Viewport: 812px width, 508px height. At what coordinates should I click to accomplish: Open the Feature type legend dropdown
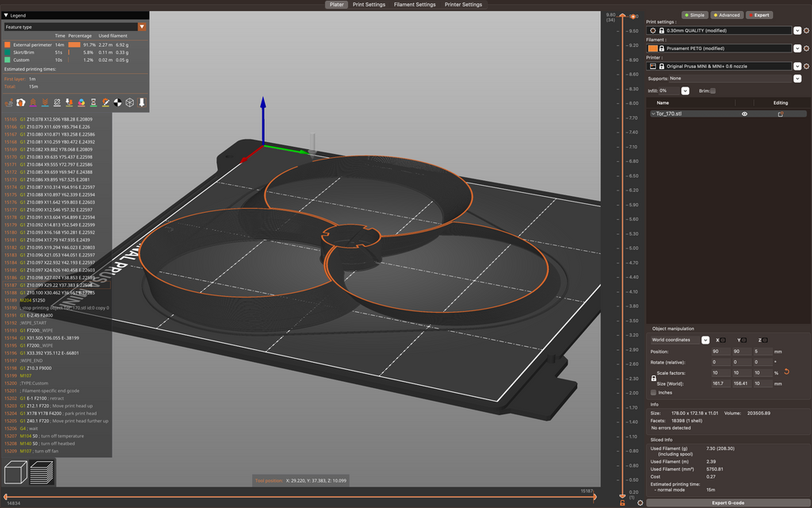click(142, 27)
